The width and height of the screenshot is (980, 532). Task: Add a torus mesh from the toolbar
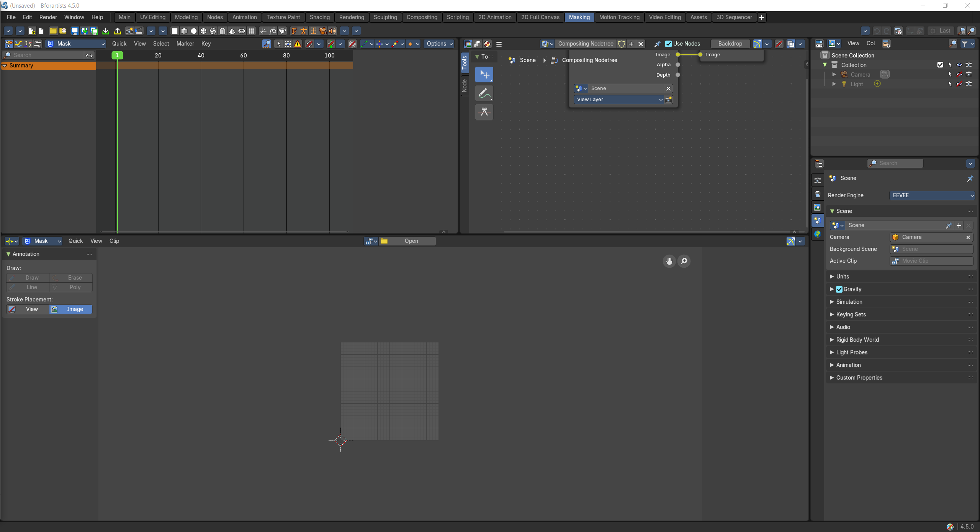click(242, 31)
